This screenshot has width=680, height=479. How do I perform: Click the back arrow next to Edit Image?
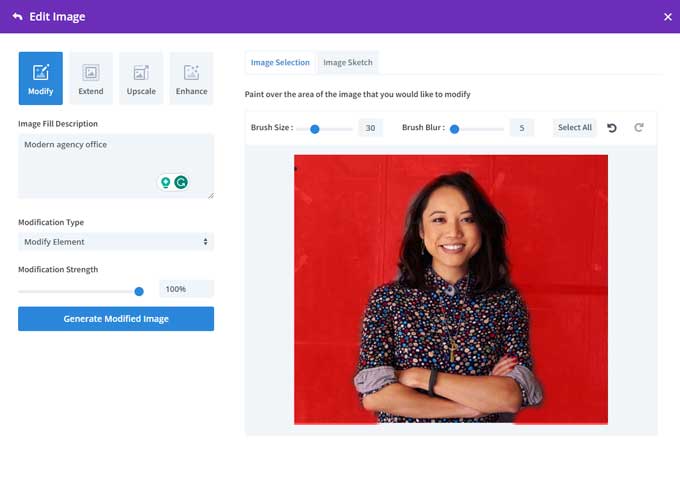coord(17,16)
